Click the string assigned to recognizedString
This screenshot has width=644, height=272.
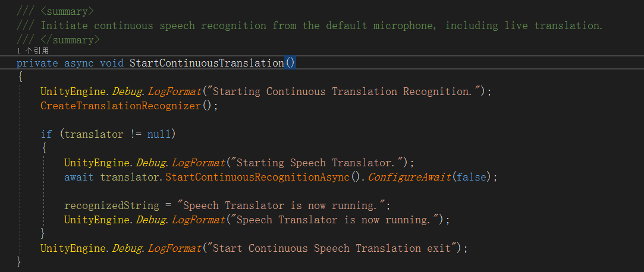click(x=282, y=205)
